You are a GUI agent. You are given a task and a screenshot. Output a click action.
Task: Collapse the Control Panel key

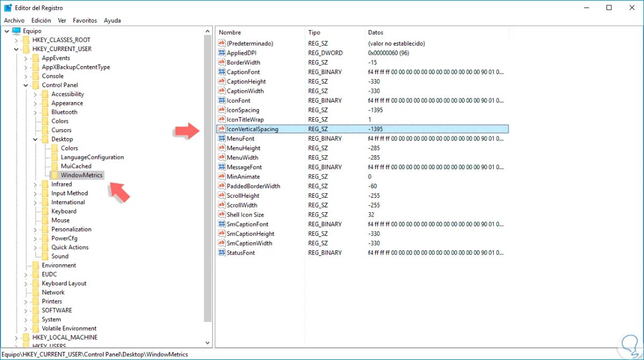(x=26, y=85)
